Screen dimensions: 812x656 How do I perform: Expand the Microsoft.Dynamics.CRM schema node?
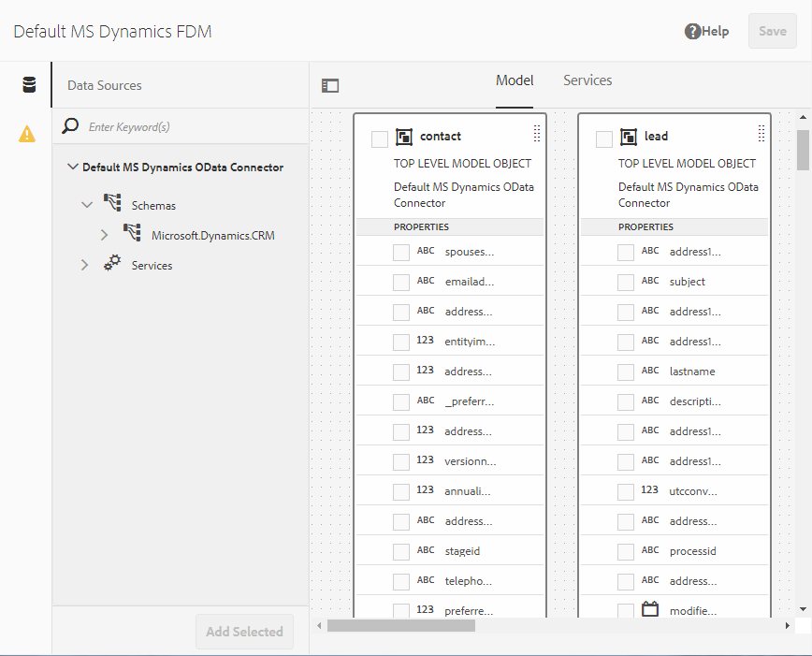(104, 235)
